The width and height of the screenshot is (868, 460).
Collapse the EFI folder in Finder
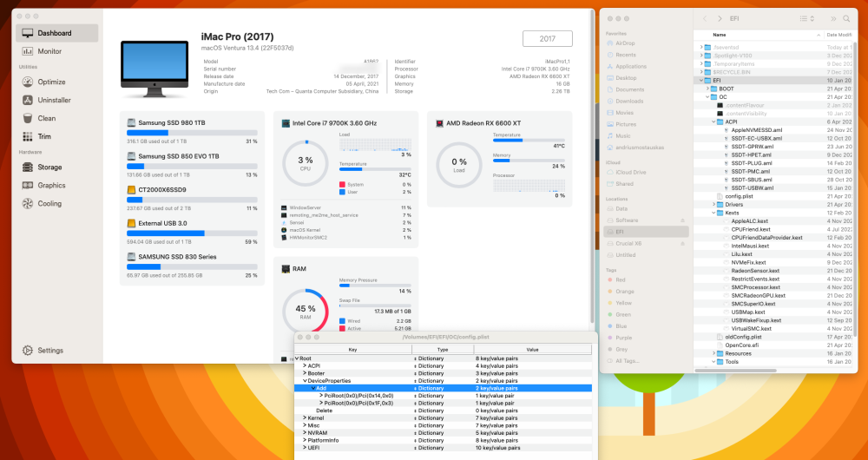[701, 81]
